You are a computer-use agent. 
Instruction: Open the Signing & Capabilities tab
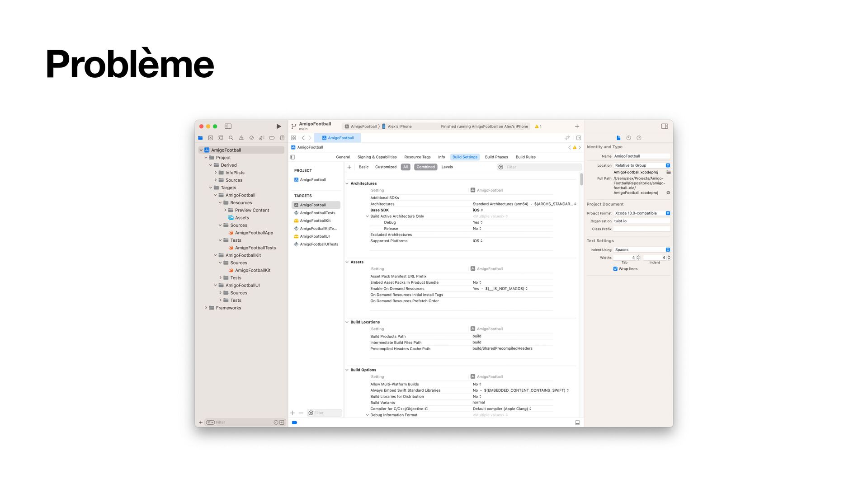click(377, 157)
